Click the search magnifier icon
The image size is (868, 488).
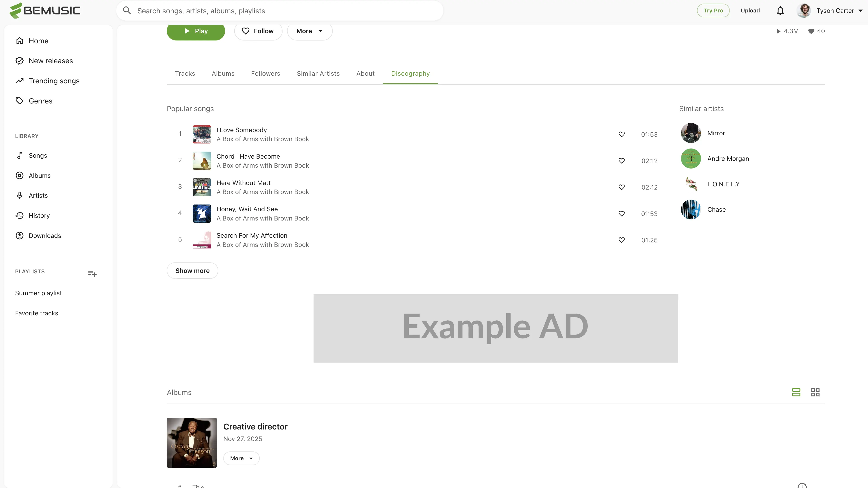pos(127,10)
